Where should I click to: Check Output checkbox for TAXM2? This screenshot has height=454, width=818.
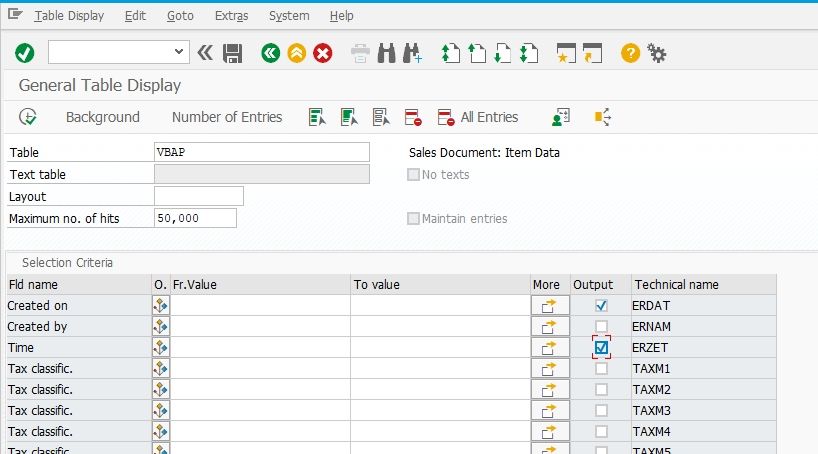coord(601,389)
